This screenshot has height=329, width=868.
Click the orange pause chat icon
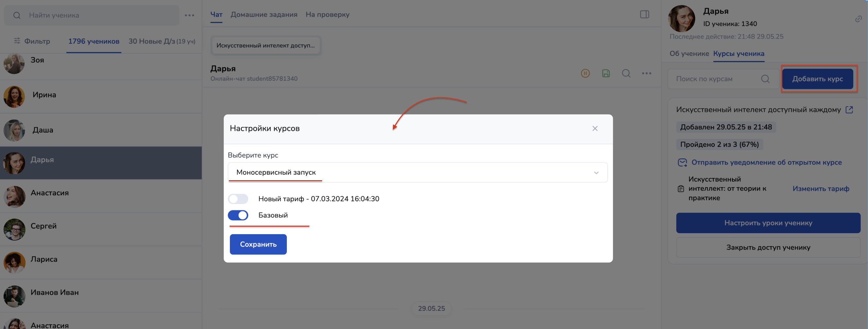pos(585,74)
